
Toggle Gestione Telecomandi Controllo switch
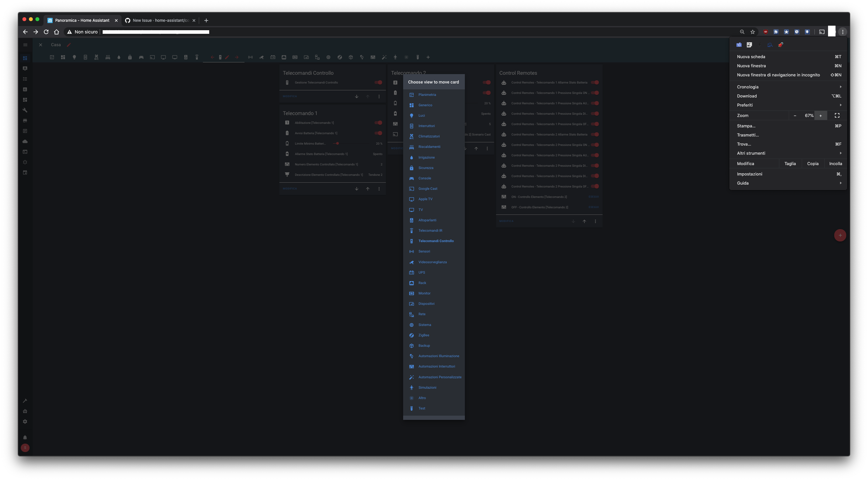[x=378, y=82]
